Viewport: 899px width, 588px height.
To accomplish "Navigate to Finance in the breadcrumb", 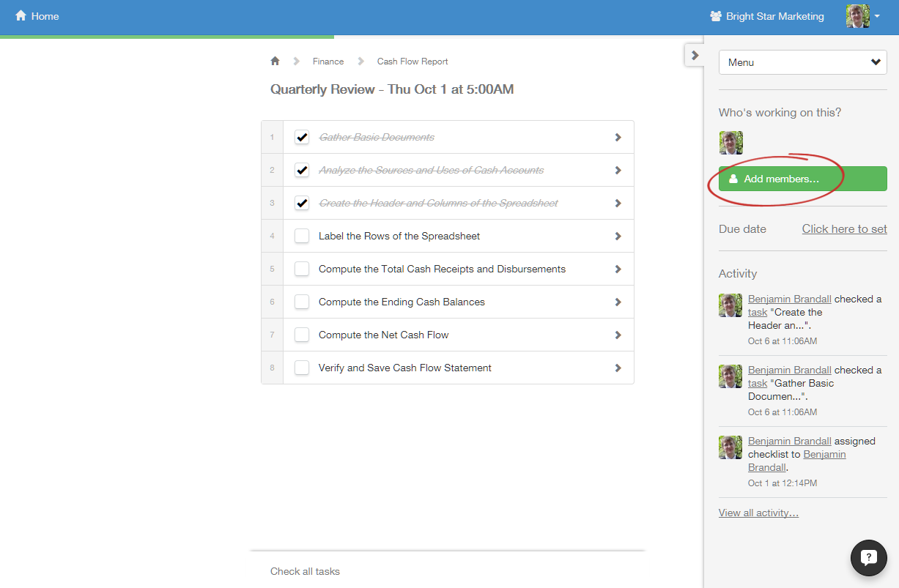I will click(x=328, y=62).
